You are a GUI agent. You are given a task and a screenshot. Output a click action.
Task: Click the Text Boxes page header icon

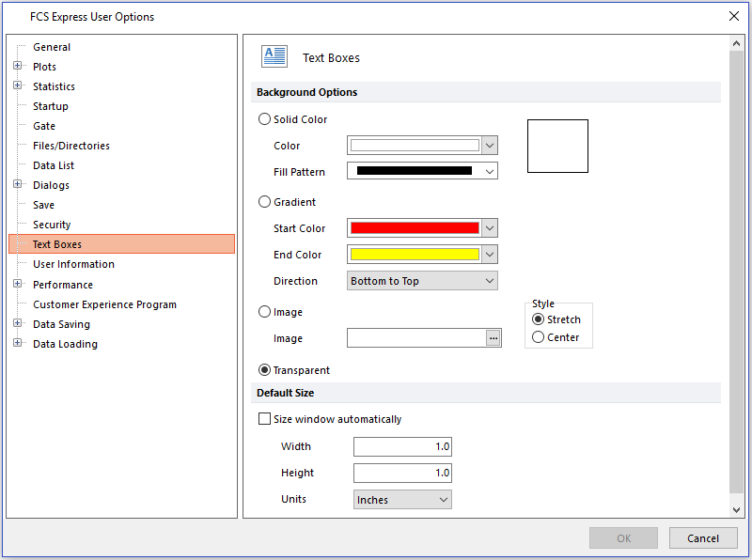point(274,56)
